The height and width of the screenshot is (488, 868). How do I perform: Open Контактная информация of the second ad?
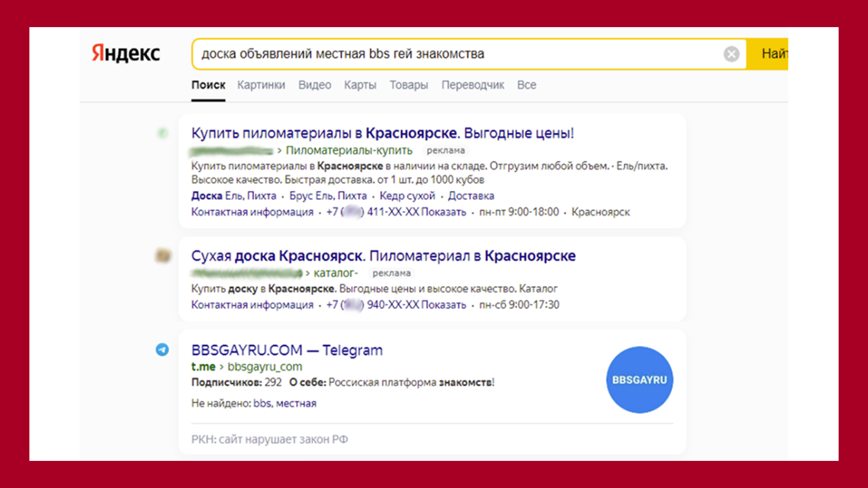tap(252, 305)
